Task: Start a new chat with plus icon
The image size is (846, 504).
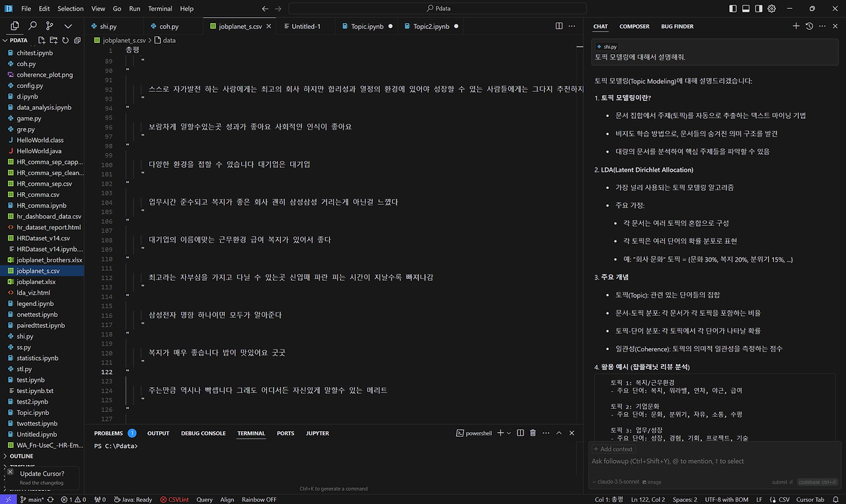Action: 796,26
